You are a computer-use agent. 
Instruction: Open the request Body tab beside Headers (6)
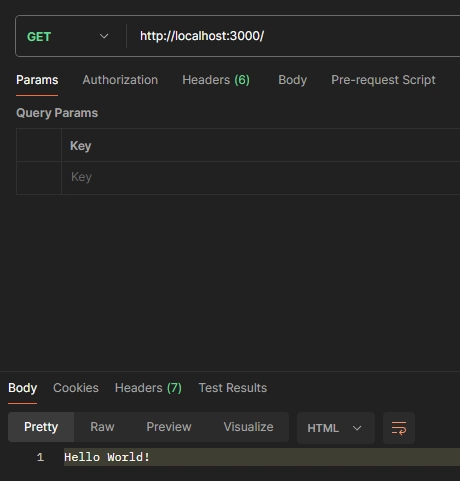(292, 80)
